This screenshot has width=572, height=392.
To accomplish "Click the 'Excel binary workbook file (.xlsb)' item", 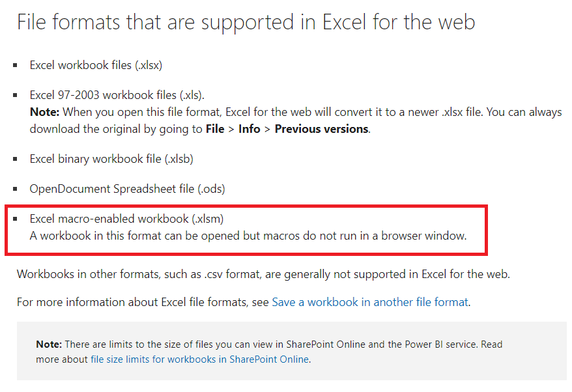I will [x=111, y=160].
